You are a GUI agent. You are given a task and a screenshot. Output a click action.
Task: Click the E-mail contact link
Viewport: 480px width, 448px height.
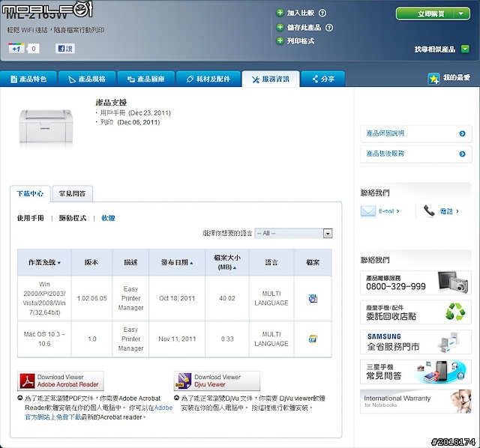[388, 211]
